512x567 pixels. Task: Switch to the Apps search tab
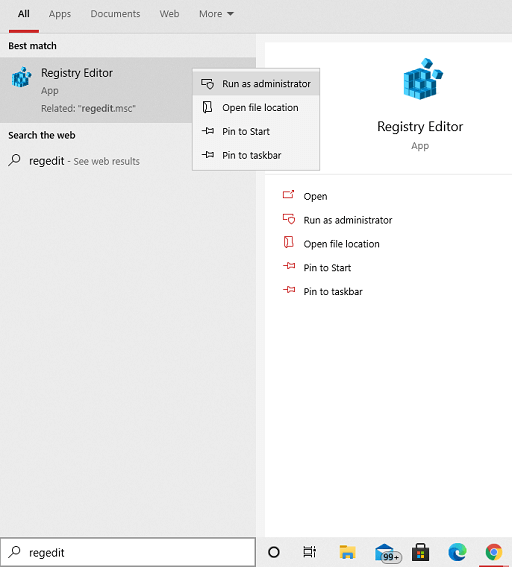[x=60, y=14]
